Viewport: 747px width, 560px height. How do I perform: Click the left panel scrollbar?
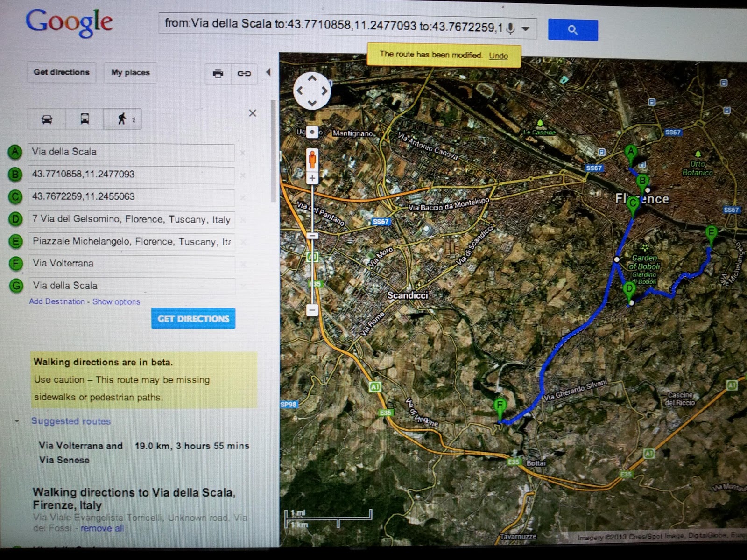click(x=273, y=151)
